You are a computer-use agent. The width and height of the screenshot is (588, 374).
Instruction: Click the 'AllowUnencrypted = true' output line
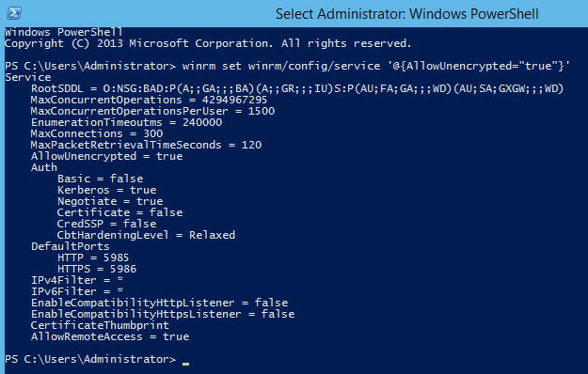point(107,156)
